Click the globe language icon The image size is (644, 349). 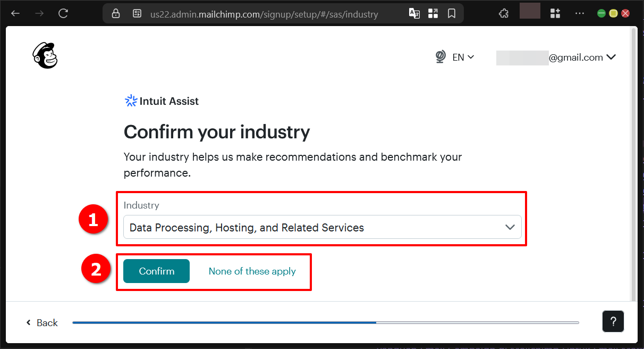tap(440, 56)
